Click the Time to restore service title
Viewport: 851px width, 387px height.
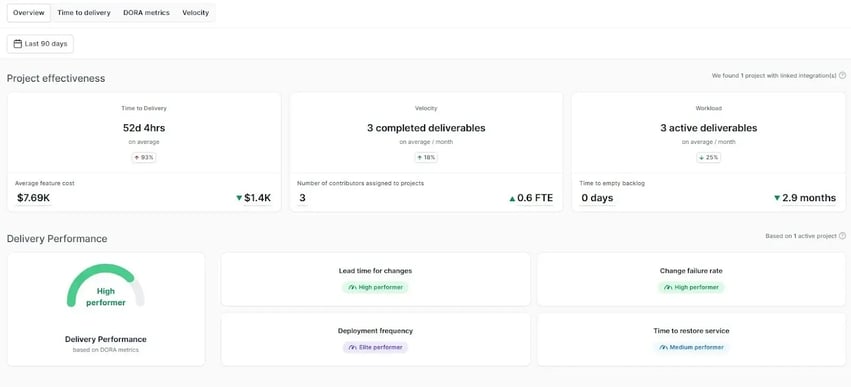click(x=691, y=331)
